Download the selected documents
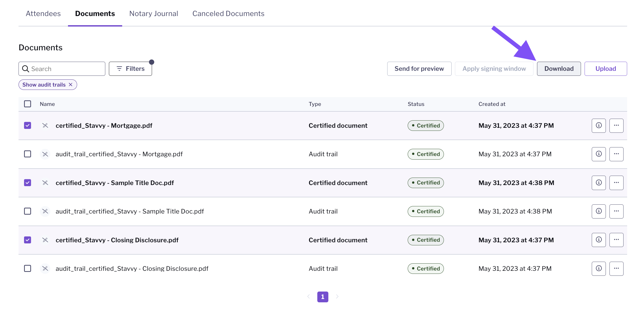The width and height of the screenshot is (644, 312). (559, 69)
